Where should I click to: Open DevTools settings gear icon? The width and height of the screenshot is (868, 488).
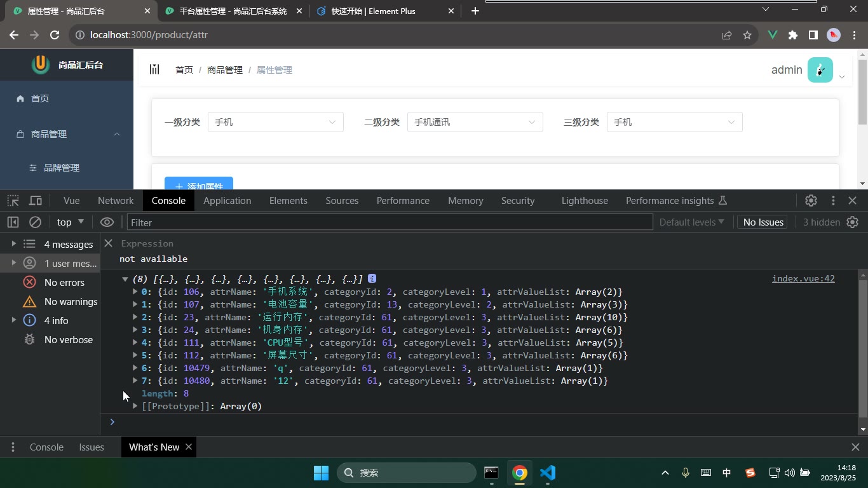click(x=811, y=200)
